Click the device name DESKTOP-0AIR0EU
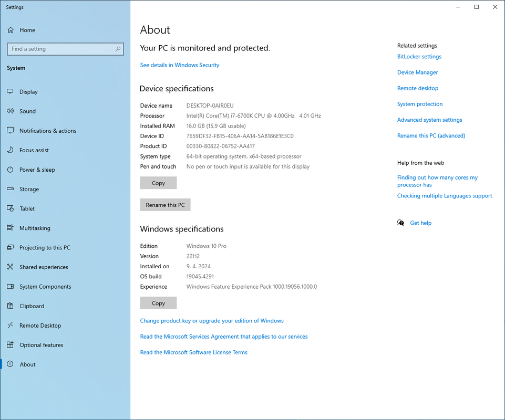The width and height of the screenshot is (505, 420). (x=210, y=106)
